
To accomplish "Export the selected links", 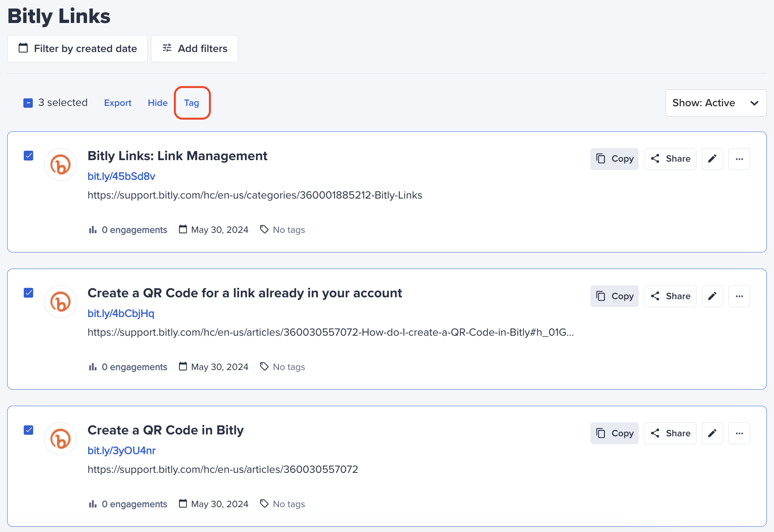I will tap(118, 103).
